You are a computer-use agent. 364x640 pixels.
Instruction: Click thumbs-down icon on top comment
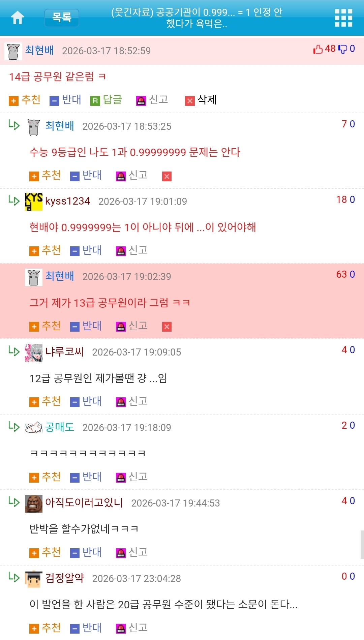pos(342,49)
